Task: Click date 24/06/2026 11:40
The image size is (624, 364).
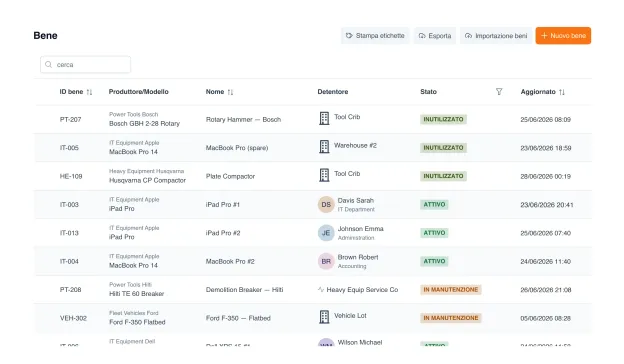Action: pos(546,261)
